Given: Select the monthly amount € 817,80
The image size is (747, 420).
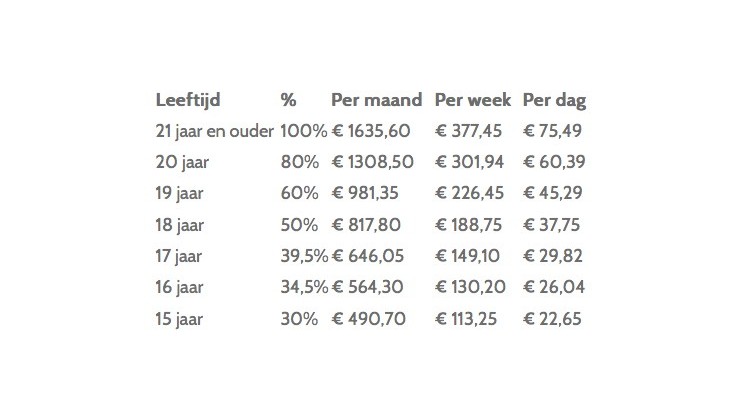Looking at the screenshot, I should pyautogui.click(x=366, y=225).
